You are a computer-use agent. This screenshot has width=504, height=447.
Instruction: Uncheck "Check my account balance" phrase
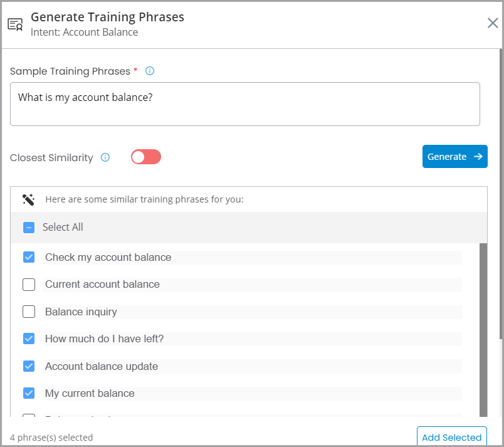[29, 257]
